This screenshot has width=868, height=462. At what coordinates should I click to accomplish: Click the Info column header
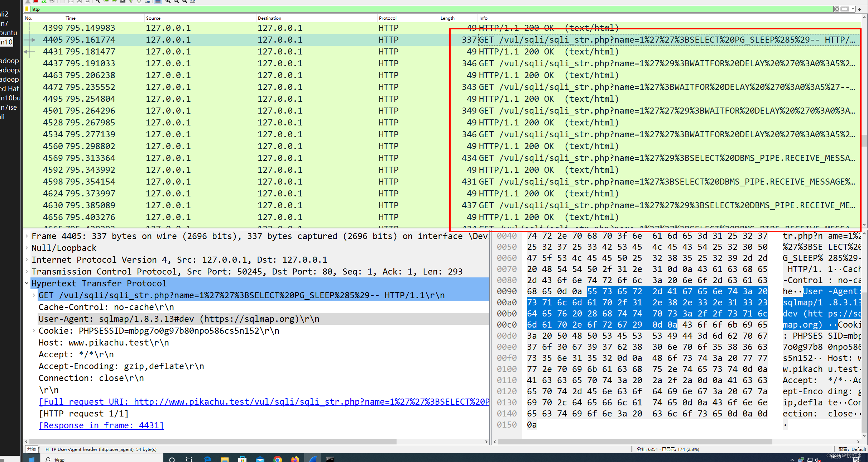point(669,18)
